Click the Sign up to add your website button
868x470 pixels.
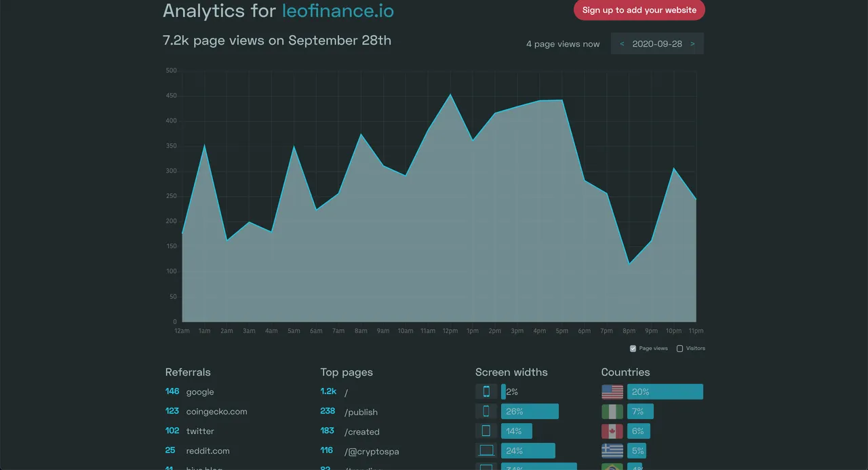tap(639, 10)
